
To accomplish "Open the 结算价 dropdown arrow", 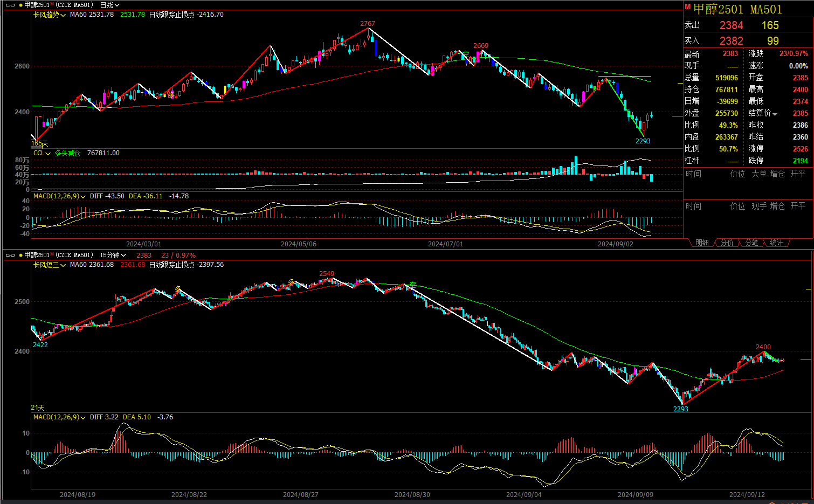I will 775,114.
